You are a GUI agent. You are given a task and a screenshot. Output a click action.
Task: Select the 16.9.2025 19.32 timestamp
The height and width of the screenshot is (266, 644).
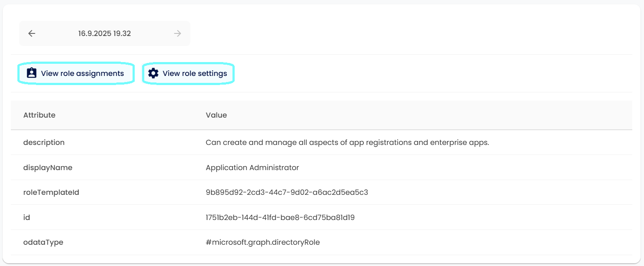104,33
